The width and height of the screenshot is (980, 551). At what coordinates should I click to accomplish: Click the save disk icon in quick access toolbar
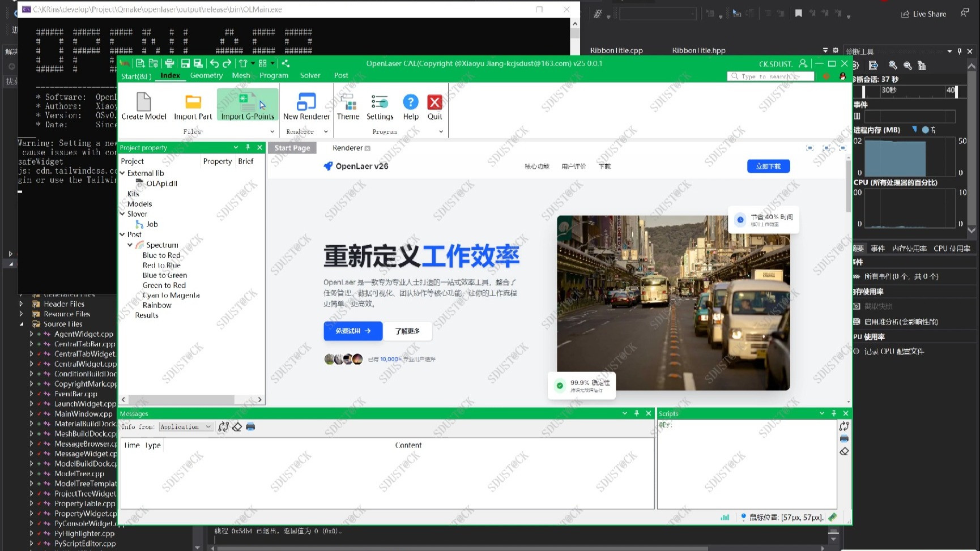185,63
